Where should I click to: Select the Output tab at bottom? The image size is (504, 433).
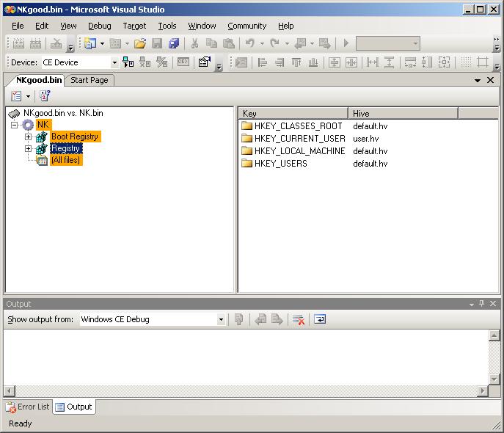pos(74,407)
